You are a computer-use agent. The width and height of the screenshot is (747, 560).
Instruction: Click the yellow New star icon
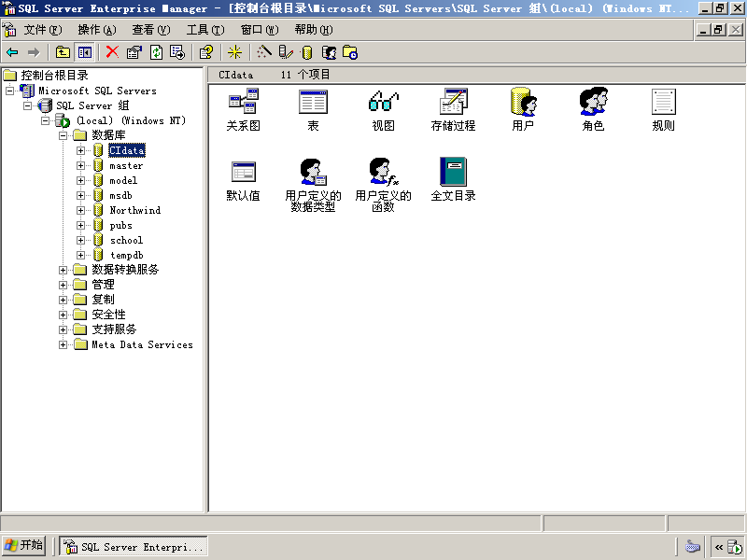(x=234, y=52)
